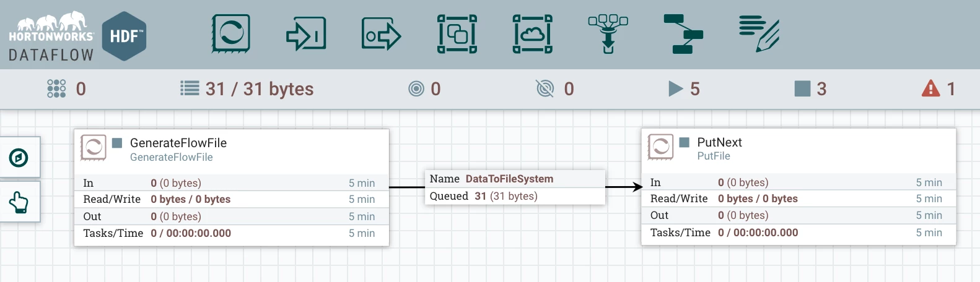Click the stopped count value 3

[821, 89]
